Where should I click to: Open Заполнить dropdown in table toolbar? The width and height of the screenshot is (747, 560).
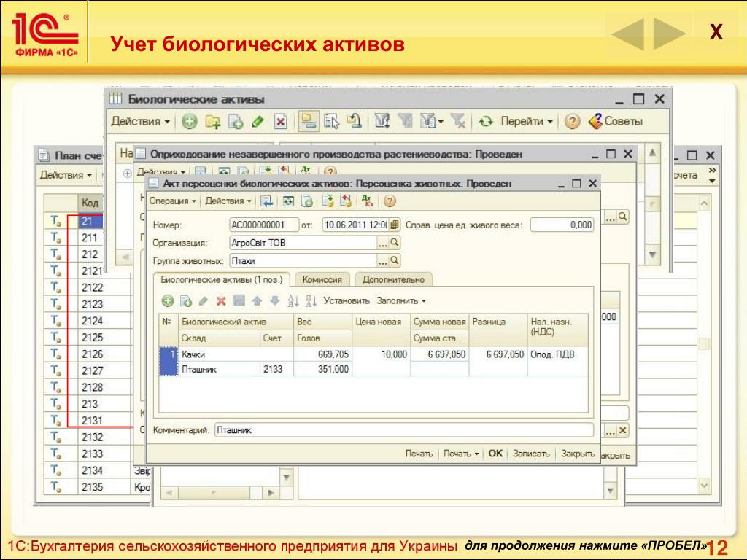[x=401, y=301]
